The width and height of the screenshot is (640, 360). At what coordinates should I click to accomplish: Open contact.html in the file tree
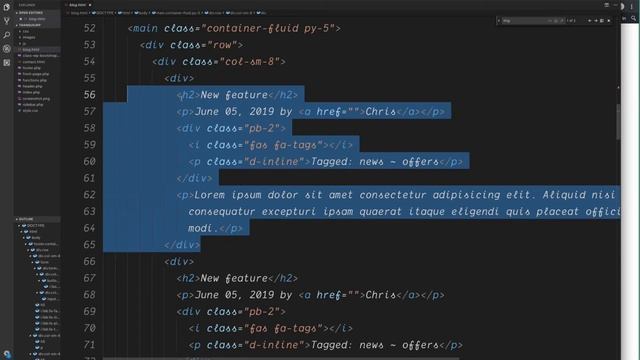33,62
